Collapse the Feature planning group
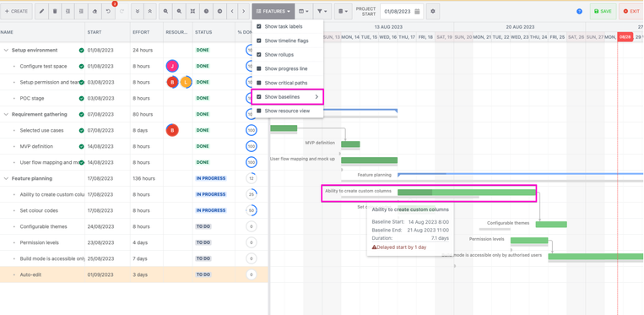The image size is (644, 315). click(6, 178)
